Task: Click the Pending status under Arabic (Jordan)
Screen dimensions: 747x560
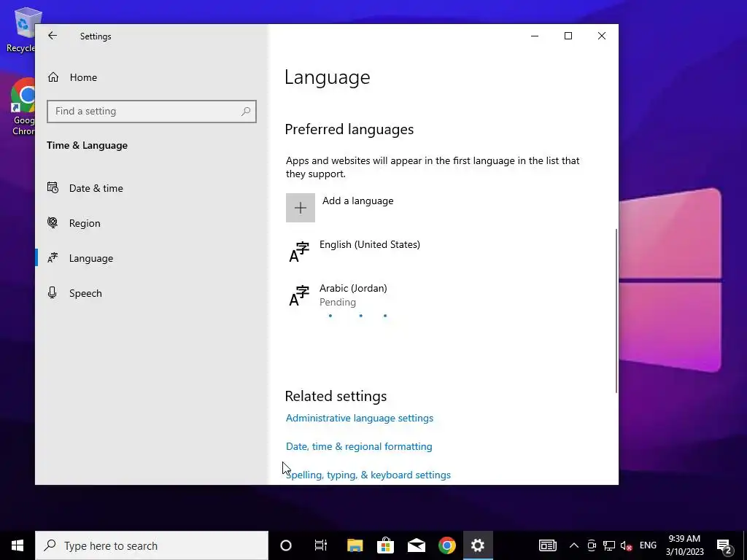Action: [337, 303]
